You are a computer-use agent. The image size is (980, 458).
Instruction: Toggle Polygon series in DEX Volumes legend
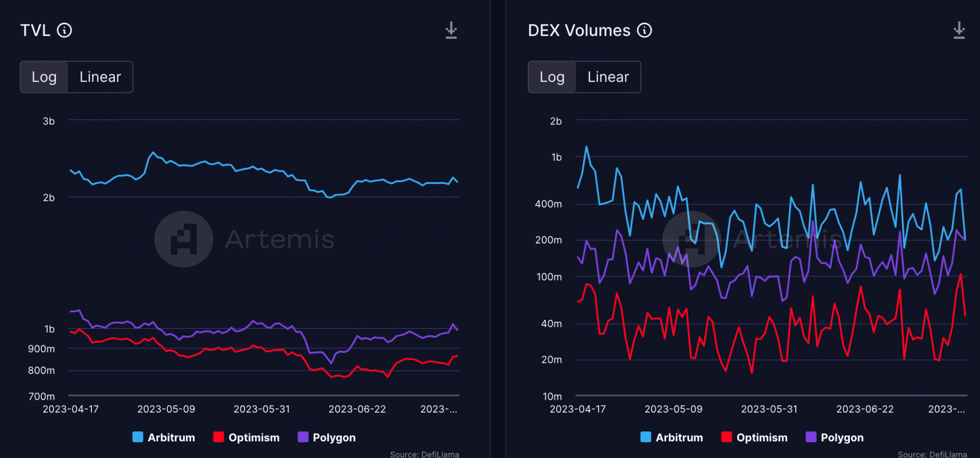[835, 437]
